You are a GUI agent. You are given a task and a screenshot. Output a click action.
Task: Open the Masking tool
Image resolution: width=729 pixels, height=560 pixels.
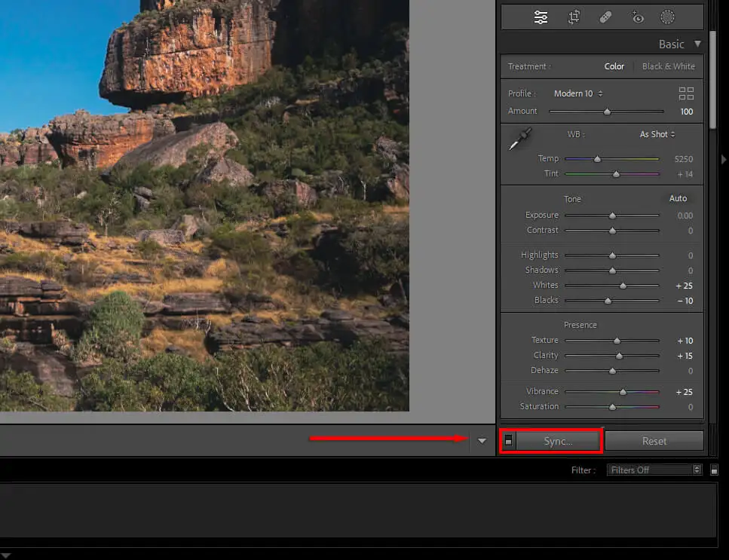click(x=667, y=17)
